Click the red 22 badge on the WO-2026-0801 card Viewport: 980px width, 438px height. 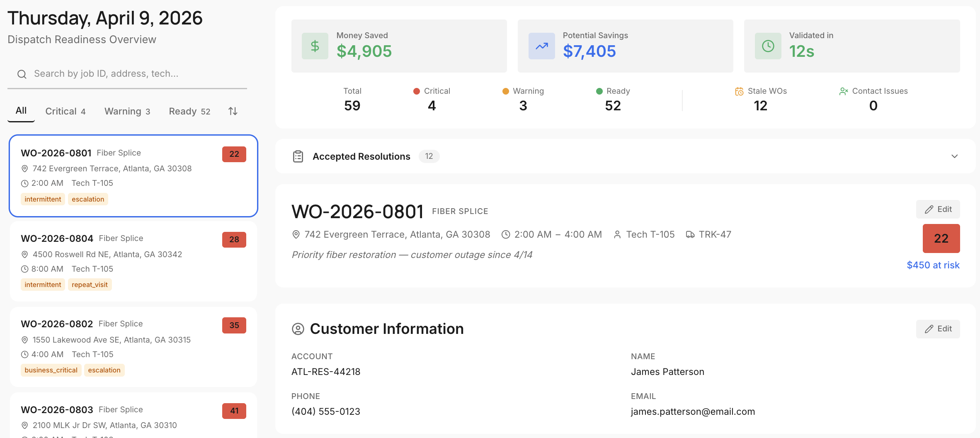(x=234, y=154)
